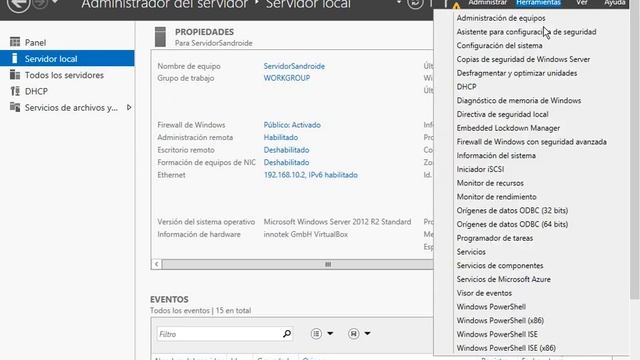
Task: Select Servidor local in sidebar
Action: [x=67, y=59]
